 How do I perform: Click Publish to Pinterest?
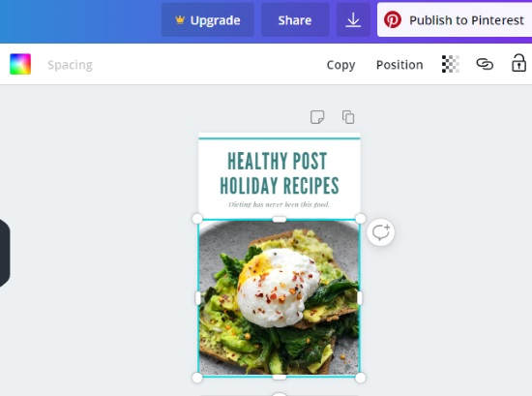(455, 20)
